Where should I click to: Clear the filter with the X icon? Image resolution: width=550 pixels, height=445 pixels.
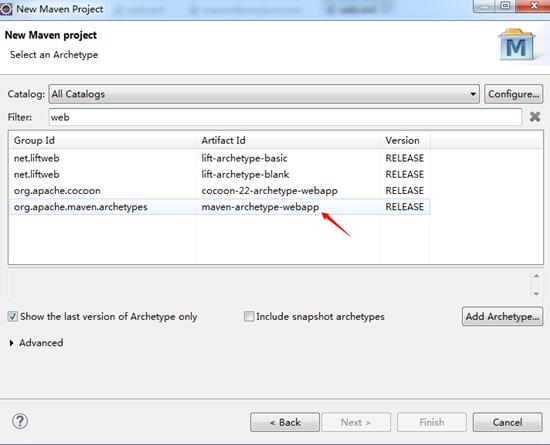(535, 117)
